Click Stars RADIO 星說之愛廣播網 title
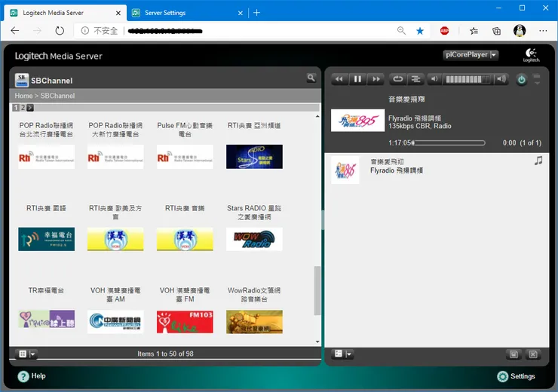Viewport: 558px width, 392px height. 254,213
